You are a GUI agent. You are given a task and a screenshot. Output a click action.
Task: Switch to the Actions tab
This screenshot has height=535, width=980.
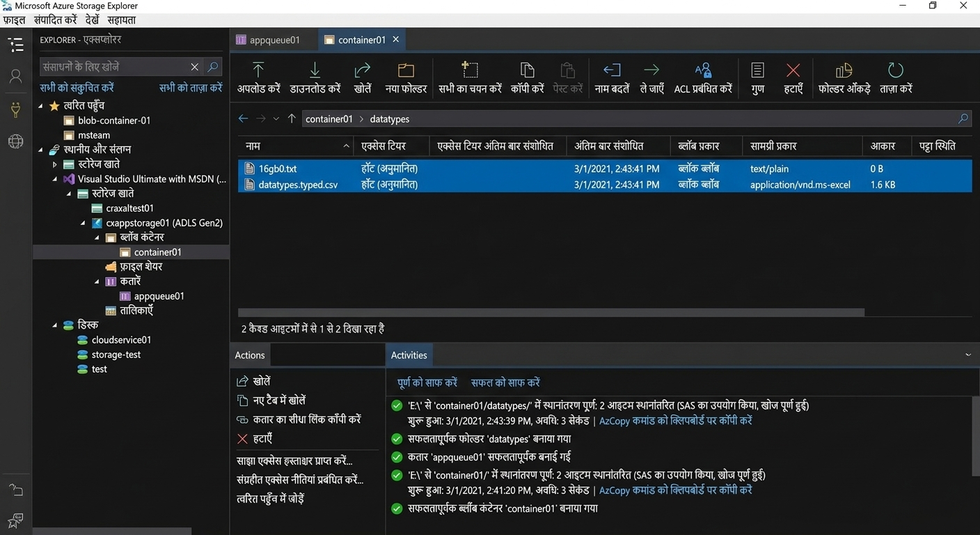[x=250, y=355]
